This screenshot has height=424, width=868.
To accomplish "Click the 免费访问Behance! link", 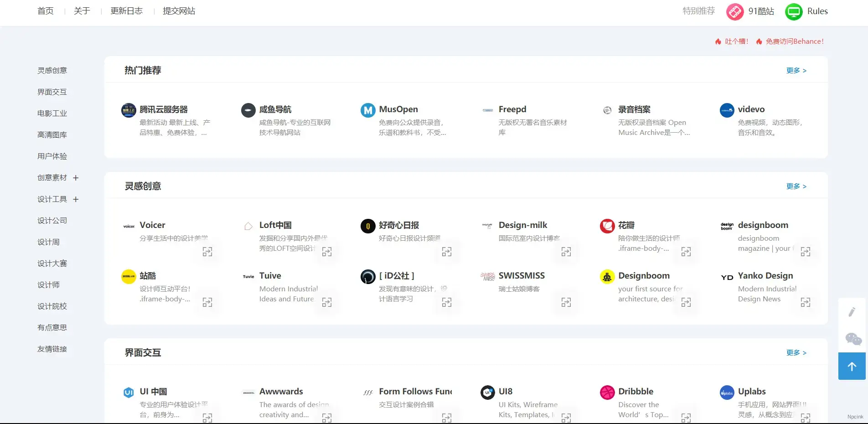I will [x=794, y=41].
